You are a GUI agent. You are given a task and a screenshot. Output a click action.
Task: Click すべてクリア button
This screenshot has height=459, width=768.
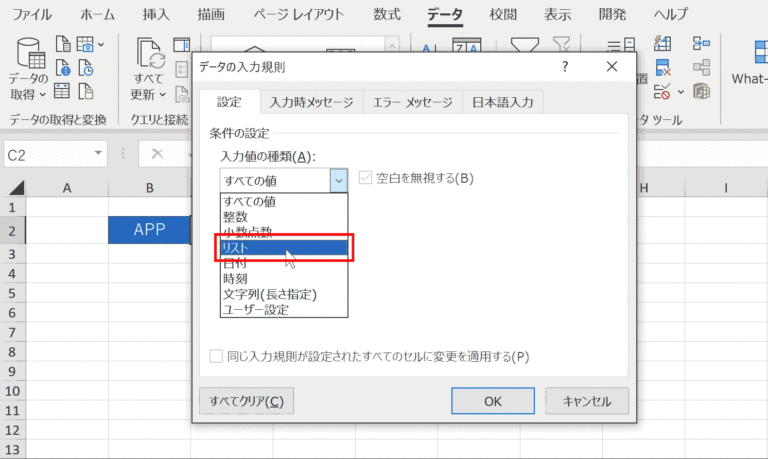coord(246,401)
